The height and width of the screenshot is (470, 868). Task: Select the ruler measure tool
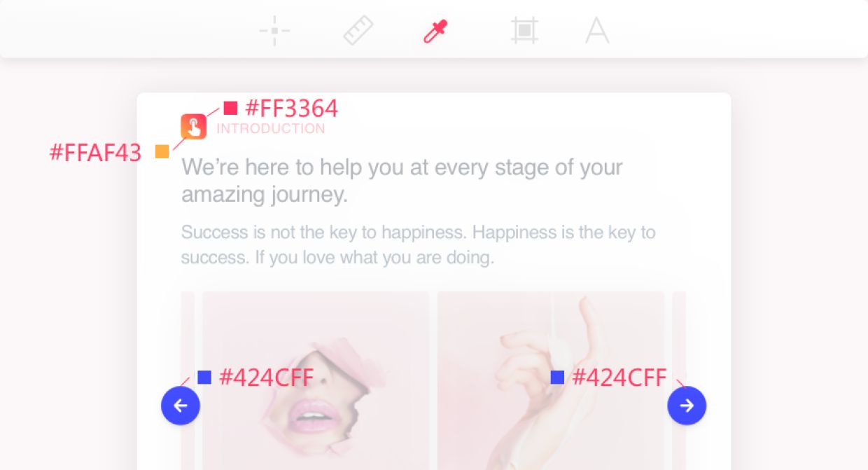[x=358, y=31]
